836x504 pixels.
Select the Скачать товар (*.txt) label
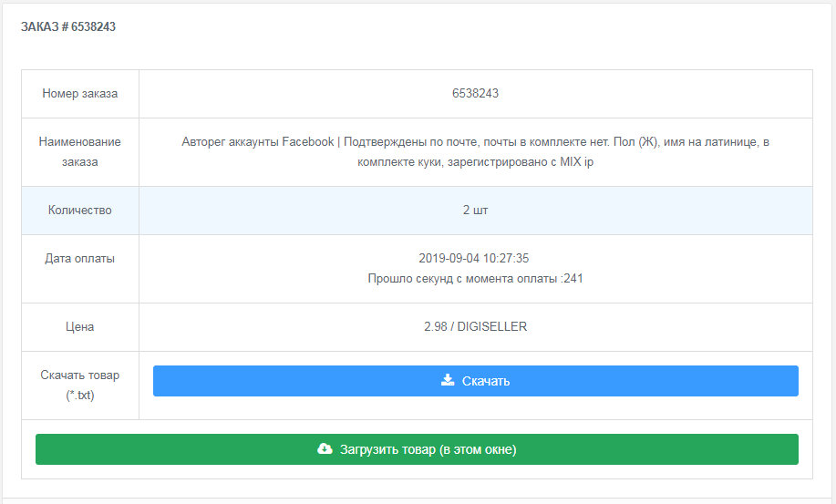click(x=80, y=385)
